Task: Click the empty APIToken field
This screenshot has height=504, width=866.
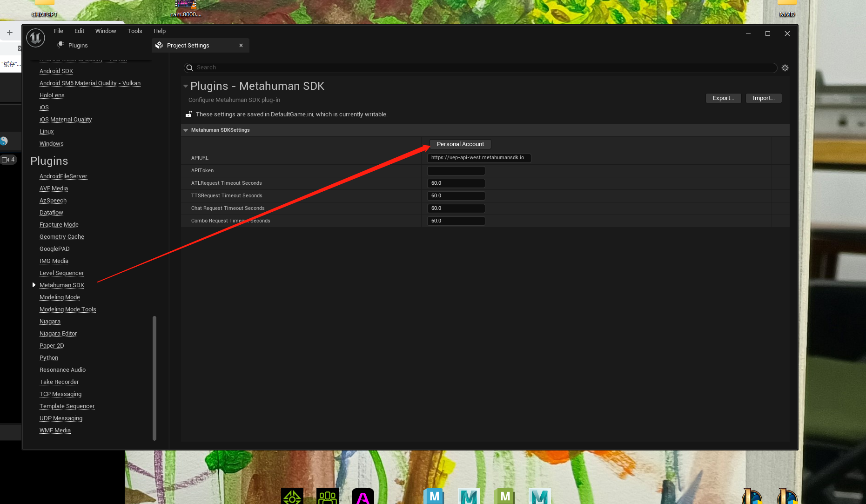Action: point(456,171)
